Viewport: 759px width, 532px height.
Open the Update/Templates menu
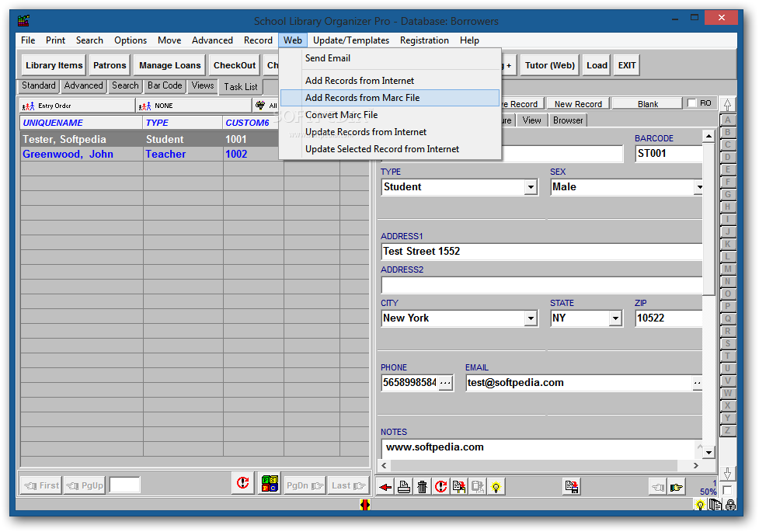point(351,40)
